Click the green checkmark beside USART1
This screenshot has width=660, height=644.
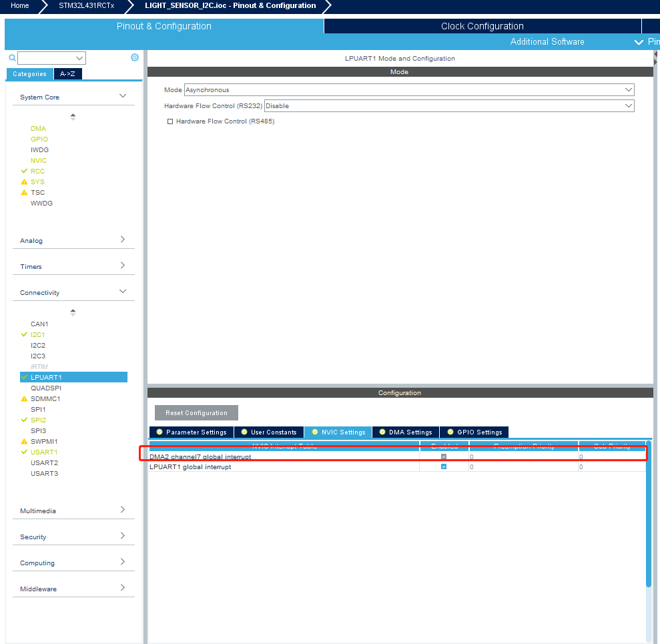[x=24, y=452]
